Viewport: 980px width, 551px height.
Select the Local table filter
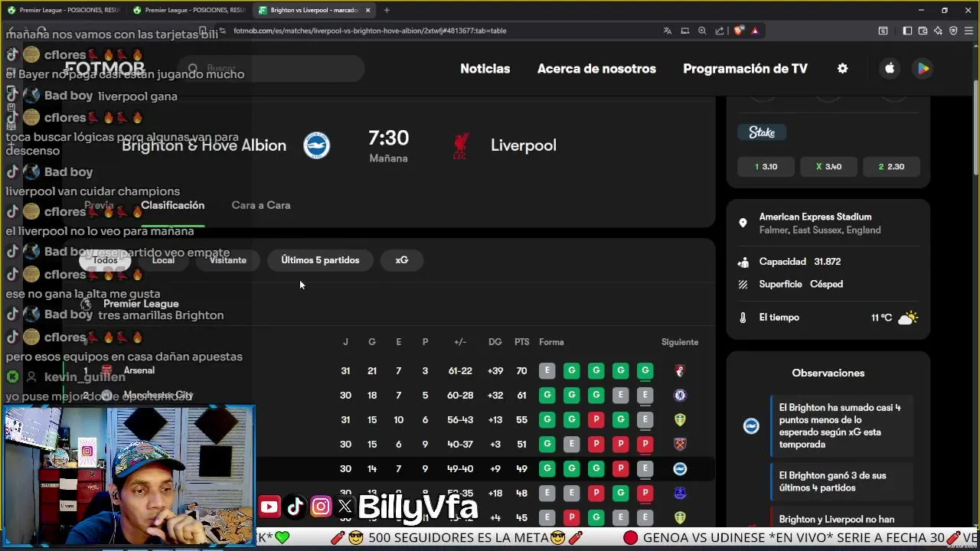point(163,260)
